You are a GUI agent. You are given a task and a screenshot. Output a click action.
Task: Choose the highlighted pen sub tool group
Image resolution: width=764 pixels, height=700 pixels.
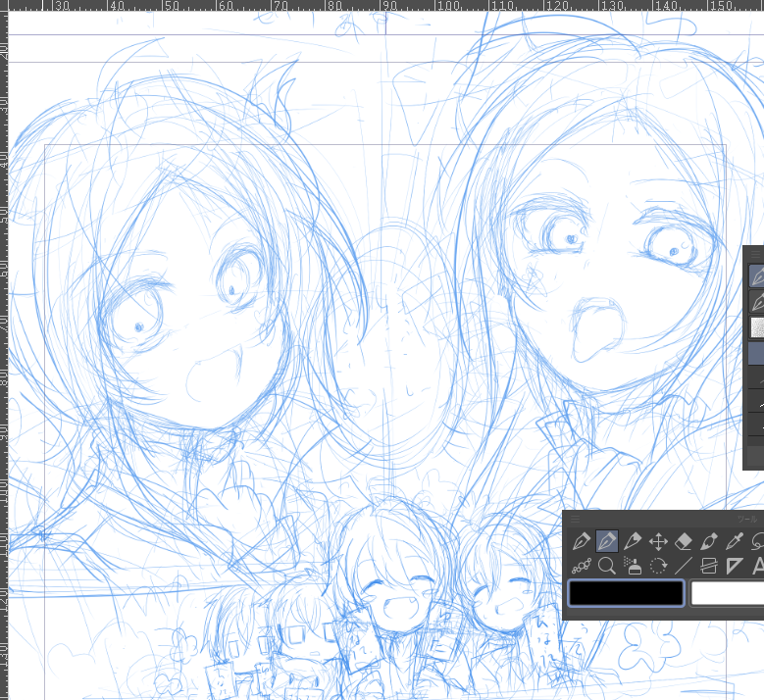(757, 275)
